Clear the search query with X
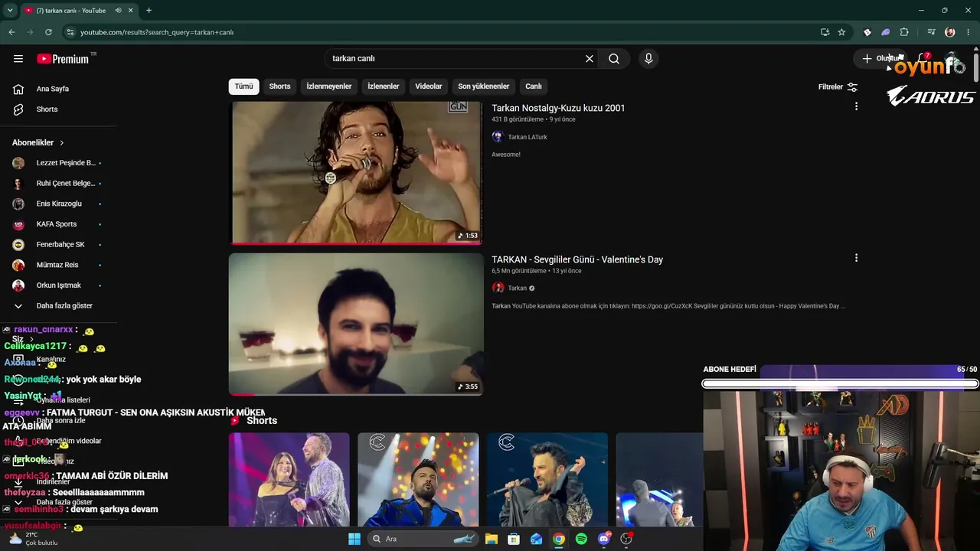Image resolution: width=980 pixels, height=551 pixels. (590, 59)
